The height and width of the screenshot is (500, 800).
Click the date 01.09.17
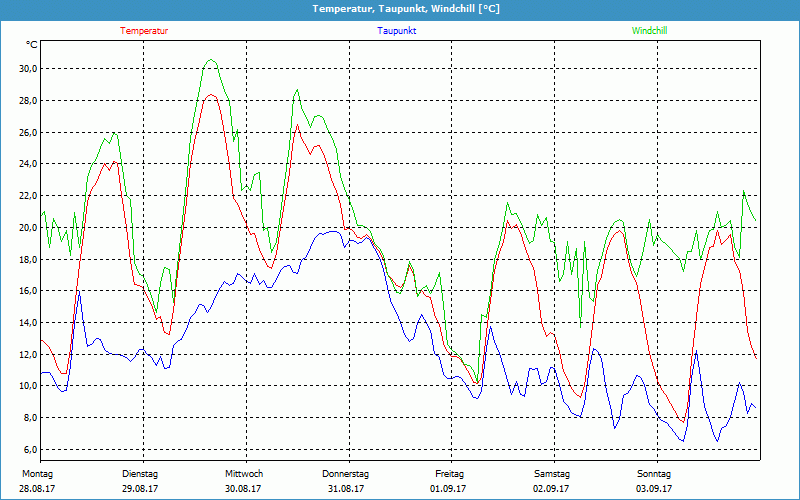[448, 489]
